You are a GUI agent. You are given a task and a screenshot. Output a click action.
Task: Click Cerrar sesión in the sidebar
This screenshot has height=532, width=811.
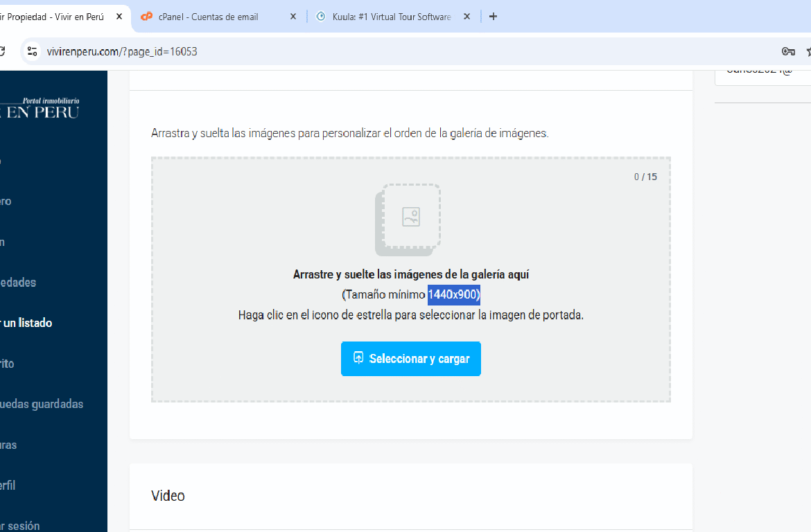[x=20, y=526]
